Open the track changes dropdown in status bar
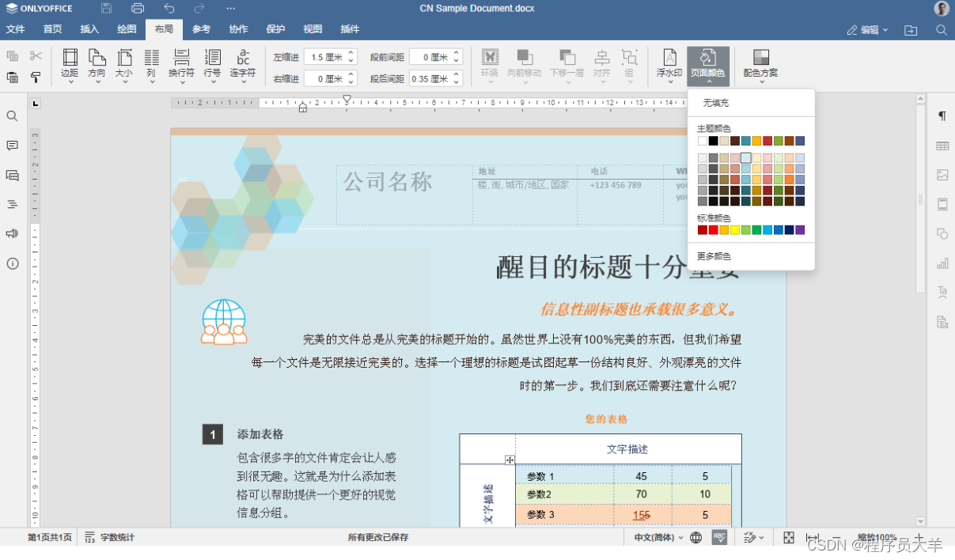Image resolution: width=955 pixels, height=560 pixels. 753,538
